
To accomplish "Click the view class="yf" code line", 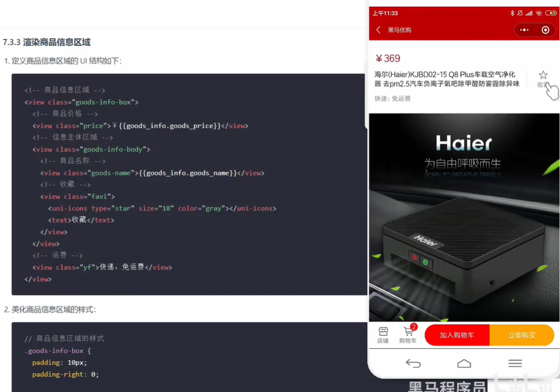I will pos(102,267).
